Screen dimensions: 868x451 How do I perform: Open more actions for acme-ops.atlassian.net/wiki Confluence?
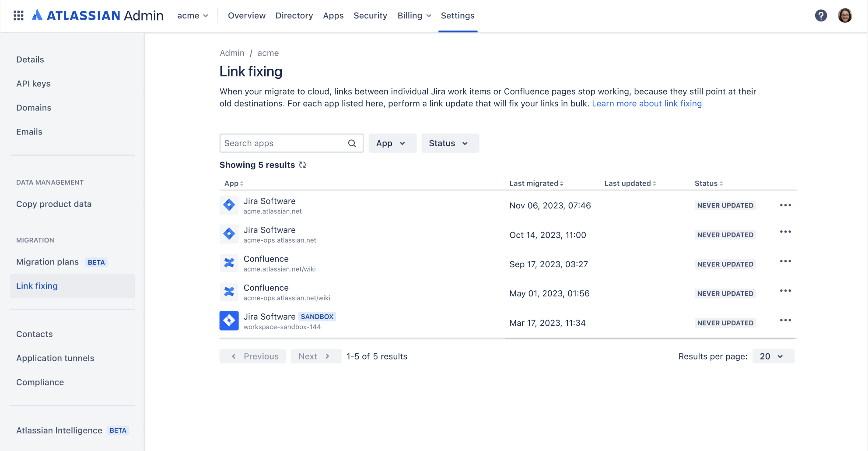click(x=785, y=291)
